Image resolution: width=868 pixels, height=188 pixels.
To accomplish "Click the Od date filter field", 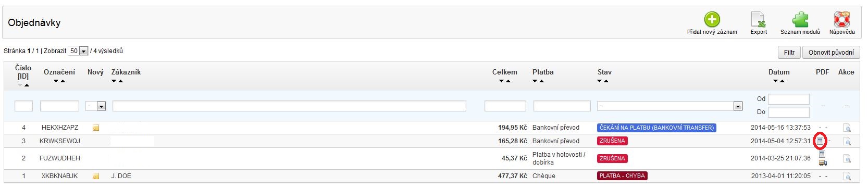I will point(788,99).
